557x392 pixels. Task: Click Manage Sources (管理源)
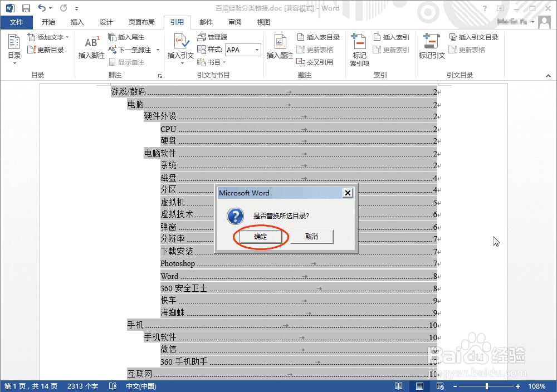point(212,37)
